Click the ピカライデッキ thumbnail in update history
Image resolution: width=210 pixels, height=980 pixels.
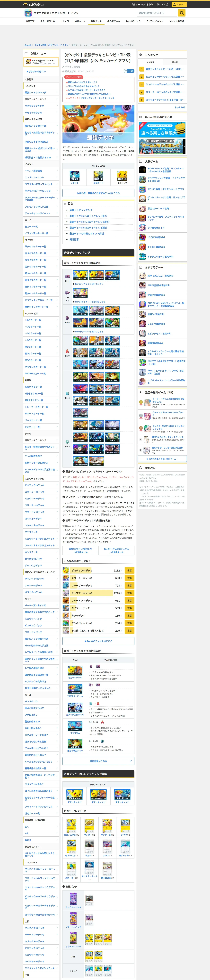75,670
